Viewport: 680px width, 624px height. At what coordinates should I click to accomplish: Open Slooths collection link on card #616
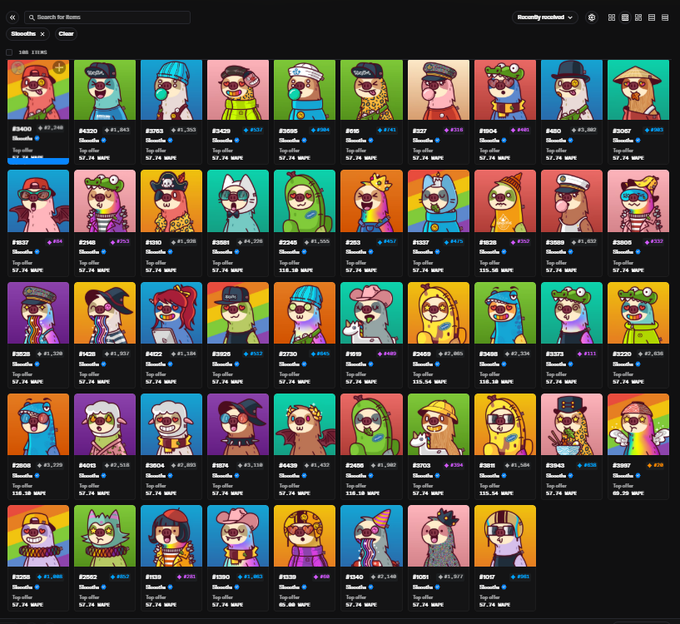click(356, 140)
